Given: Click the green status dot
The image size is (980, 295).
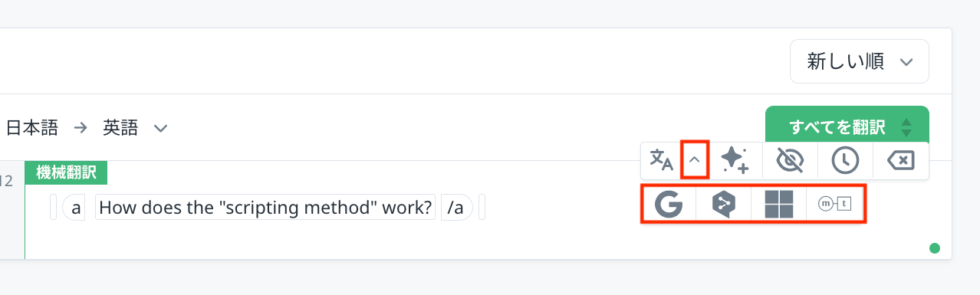Looking at the screenshot, I should coord(934,247).
